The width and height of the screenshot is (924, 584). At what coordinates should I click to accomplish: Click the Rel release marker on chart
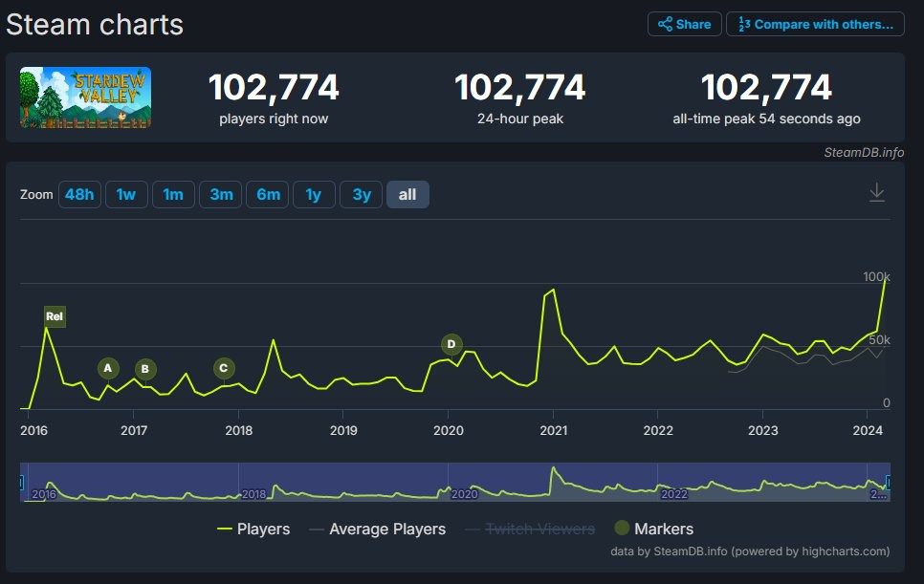(x=55, y=316)
